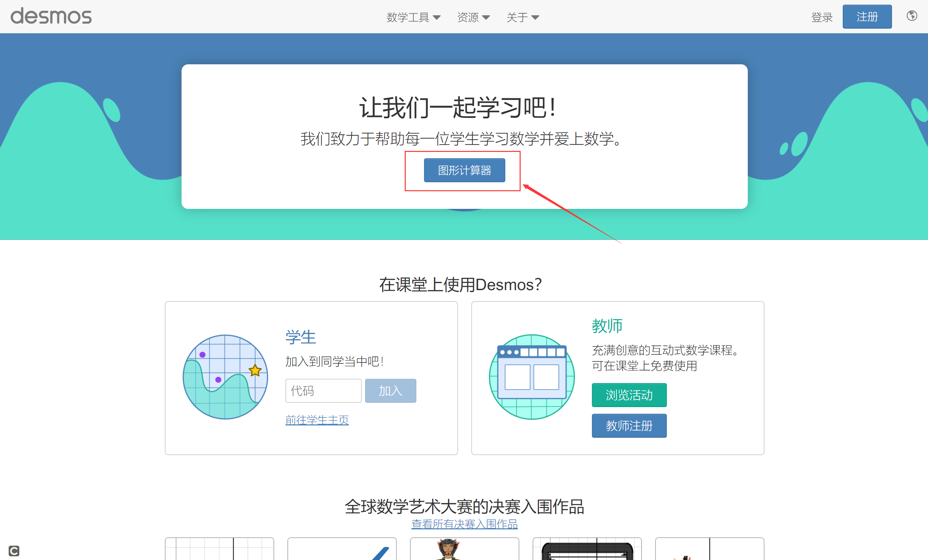Open the 前往学生主页 link
928x560 pixels.
click(317, 419)
